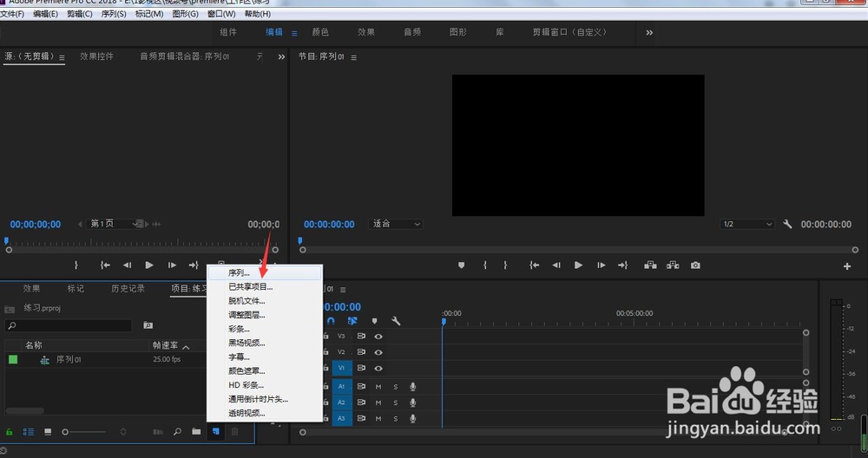Step forward one frame in Program monitor

[x=602, y=265]
